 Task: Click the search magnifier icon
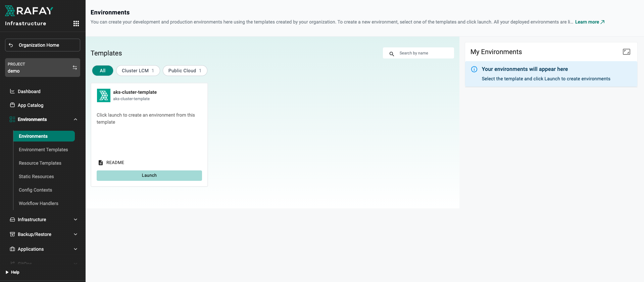392,53
